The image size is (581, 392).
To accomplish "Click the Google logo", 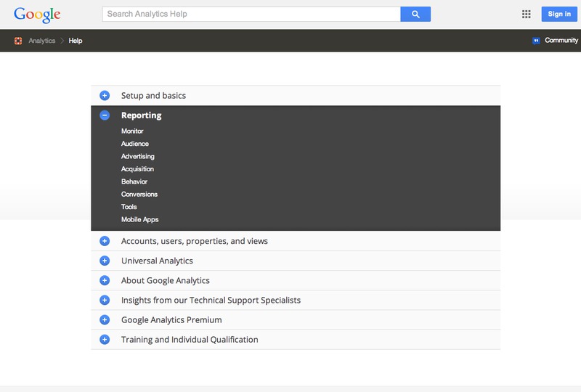I will [37, 15].
